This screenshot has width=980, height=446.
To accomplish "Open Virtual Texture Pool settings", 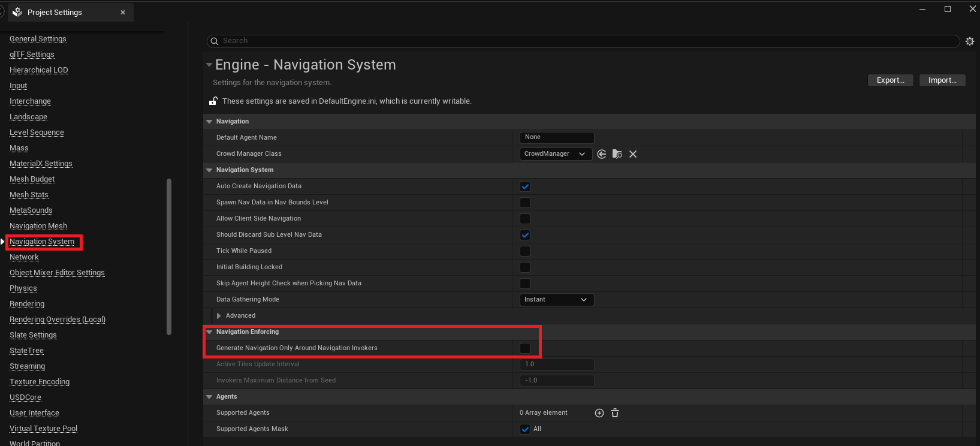I will (43, 429).
